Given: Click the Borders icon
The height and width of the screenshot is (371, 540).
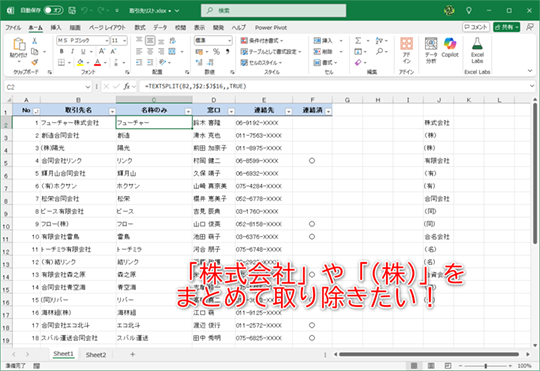Looking at the screenshot, I should click(x=61, y=62).
